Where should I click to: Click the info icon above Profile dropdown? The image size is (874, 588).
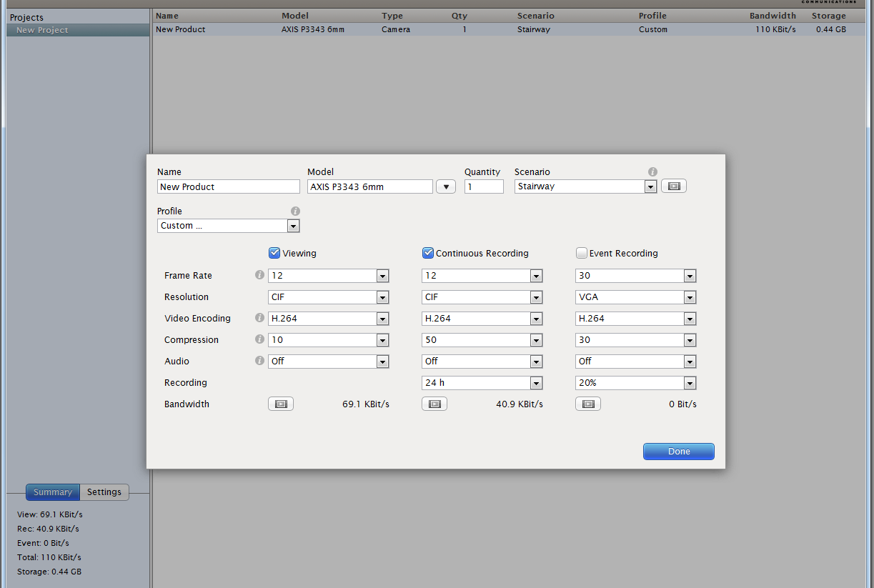(x=295, y=211)
